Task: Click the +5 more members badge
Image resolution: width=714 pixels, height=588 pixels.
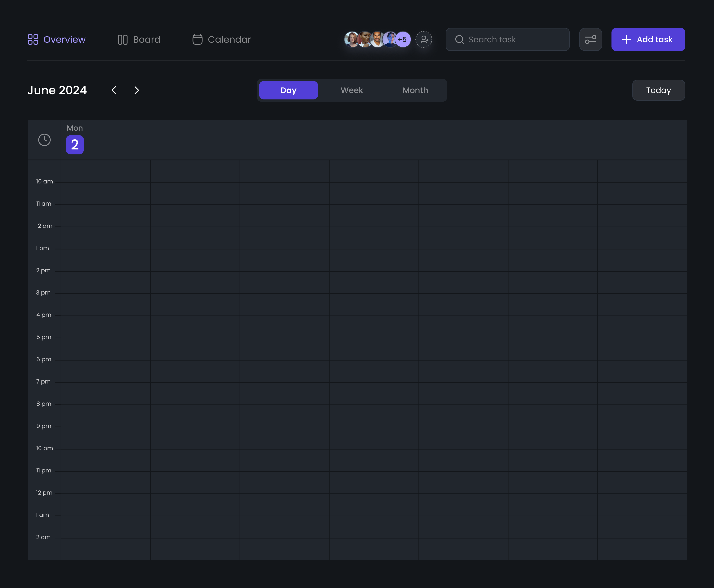Action: point(403,39)
